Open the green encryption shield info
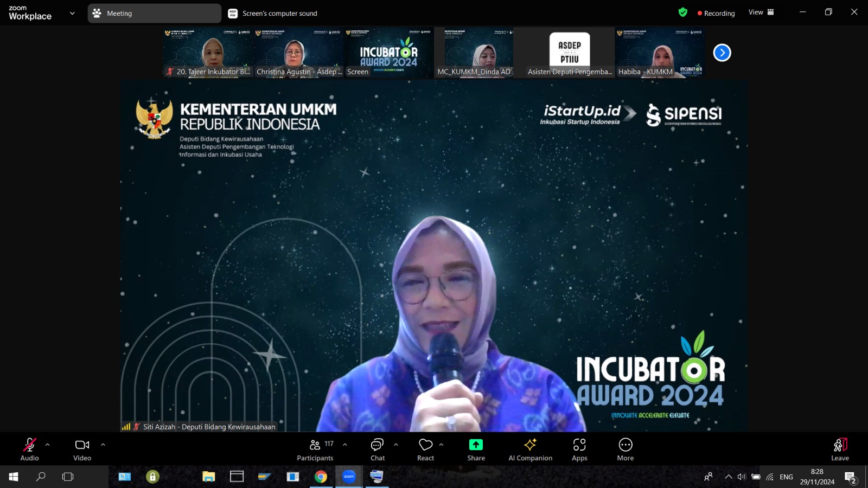The height and width of the screenshot is (488, 868). (683, 12)
